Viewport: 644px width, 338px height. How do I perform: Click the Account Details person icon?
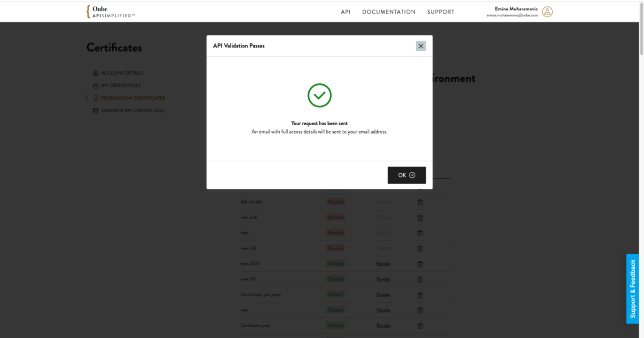pyautogui.click(x=95, y=73)
